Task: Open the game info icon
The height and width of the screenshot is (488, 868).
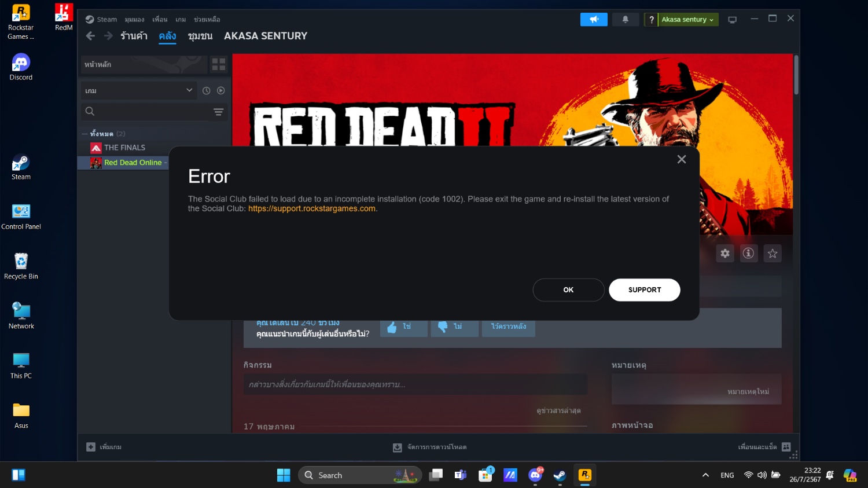Action: coord(748,253)
